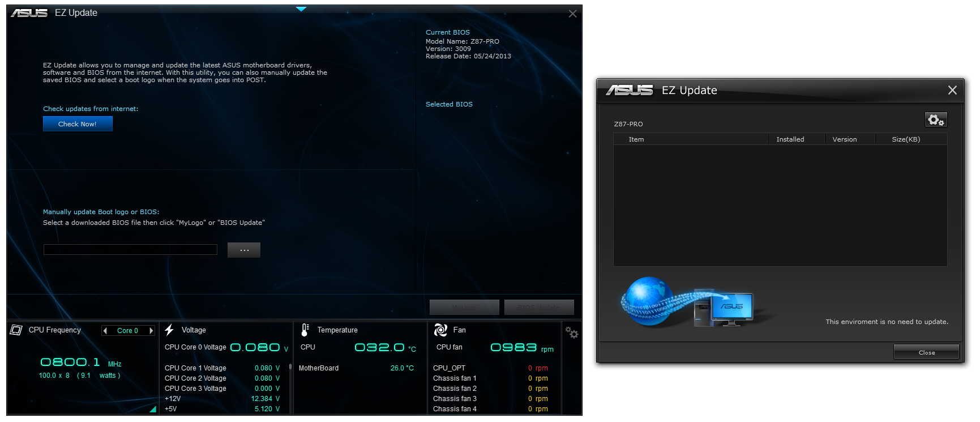This screenshot has width=980, height=422.
Task: Click "Version: 3009" text
Action: pos(448,49)
